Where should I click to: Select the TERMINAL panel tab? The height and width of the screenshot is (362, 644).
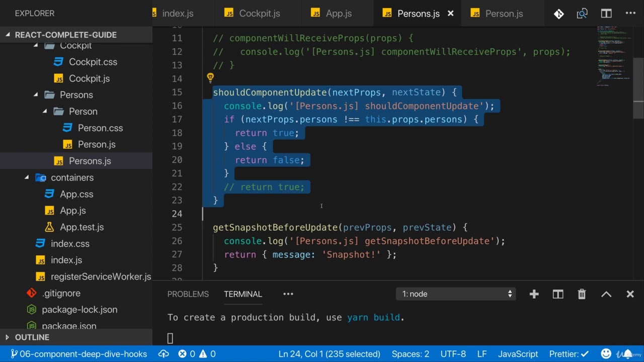(x=243, y=294)
